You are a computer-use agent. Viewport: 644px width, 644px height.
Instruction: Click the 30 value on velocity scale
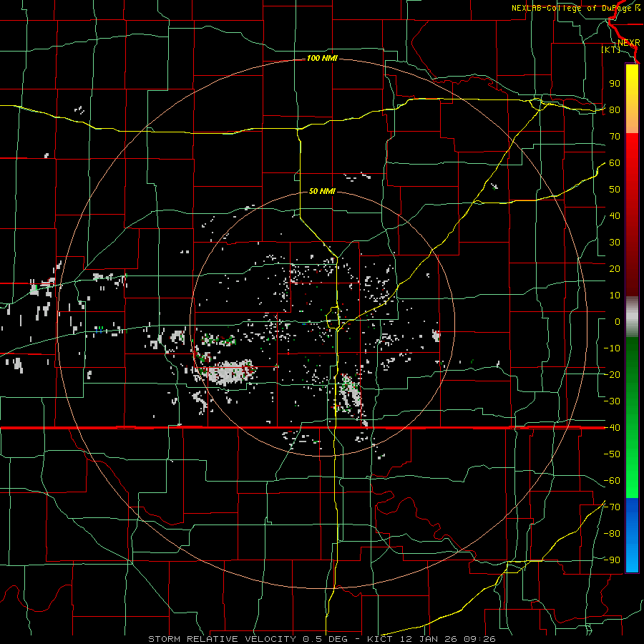(615, 243)
